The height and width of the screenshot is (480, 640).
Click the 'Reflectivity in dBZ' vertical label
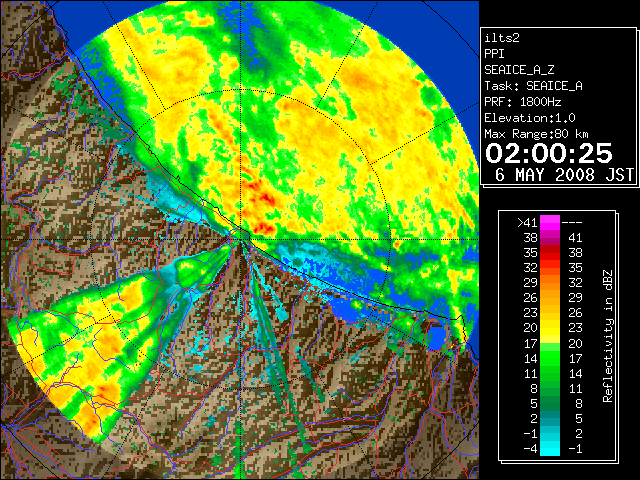click(607, 336)
